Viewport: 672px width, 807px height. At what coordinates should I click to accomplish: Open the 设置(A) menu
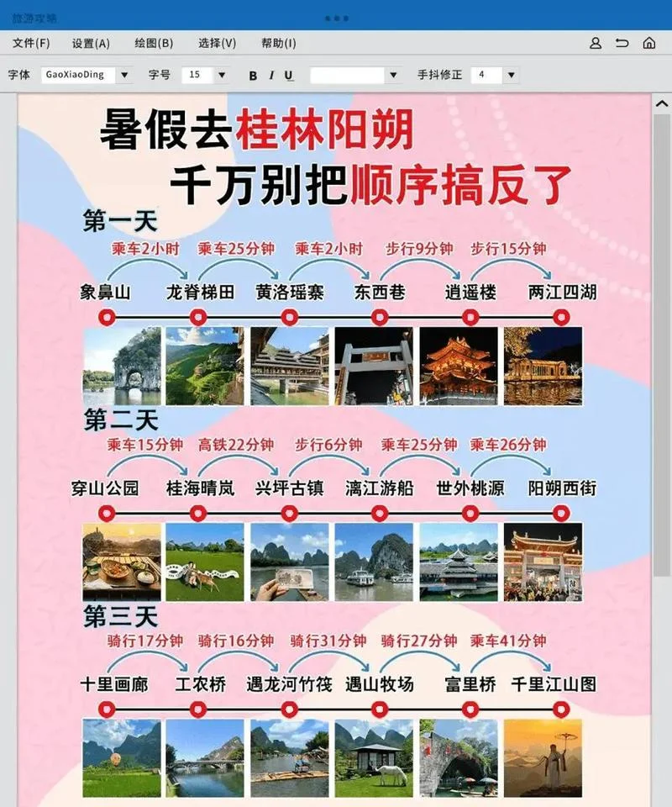[91, 43]
